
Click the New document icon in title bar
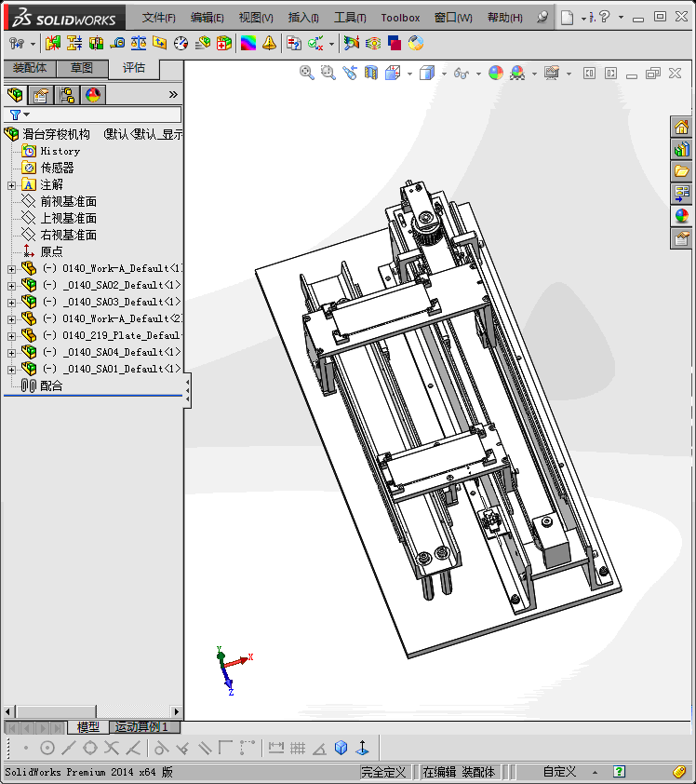point(567,18)
